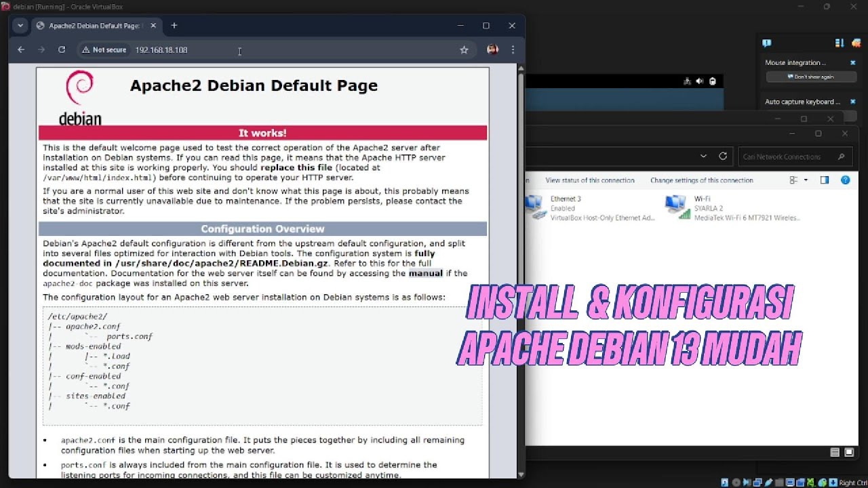
Task: Switch to details view in Network Connections
Action: 835,453
